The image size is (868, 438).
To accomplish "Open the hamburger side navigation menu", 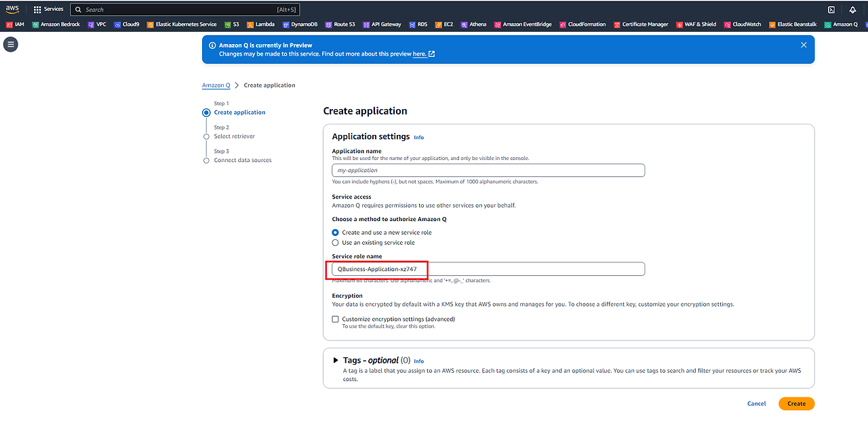I will pyautogui.click(x=10, y=45).
